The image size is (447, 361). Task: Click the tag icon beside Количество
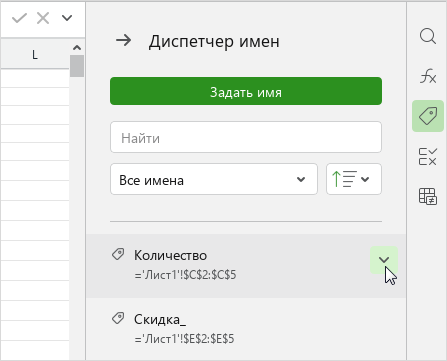coord(118,254)
